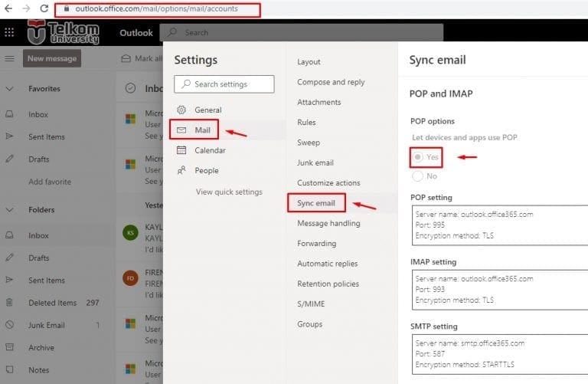Open the Attachments settings
Image resolution: width=588 pixels, height=384 pixels.
(318, 102)
